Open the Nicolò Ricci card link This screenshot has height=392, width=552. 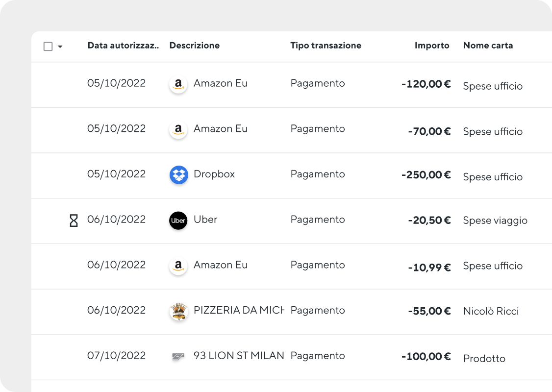[x=491, y=311]
